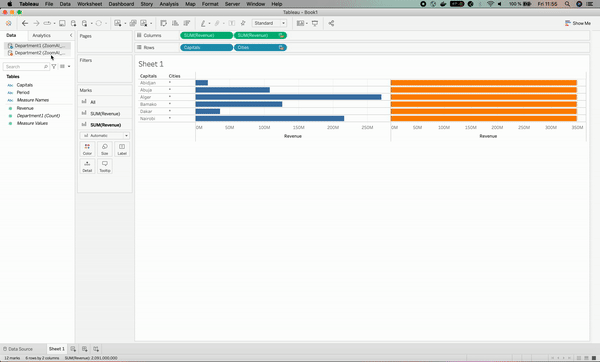
Task: Click the save workbook icon
Action: pos(62,23)
